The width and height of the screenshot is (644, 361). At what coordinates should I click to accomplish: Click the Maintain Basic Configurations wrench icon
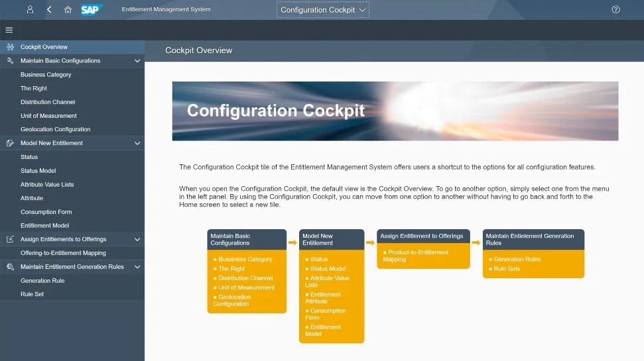click(x=9, y=61)
